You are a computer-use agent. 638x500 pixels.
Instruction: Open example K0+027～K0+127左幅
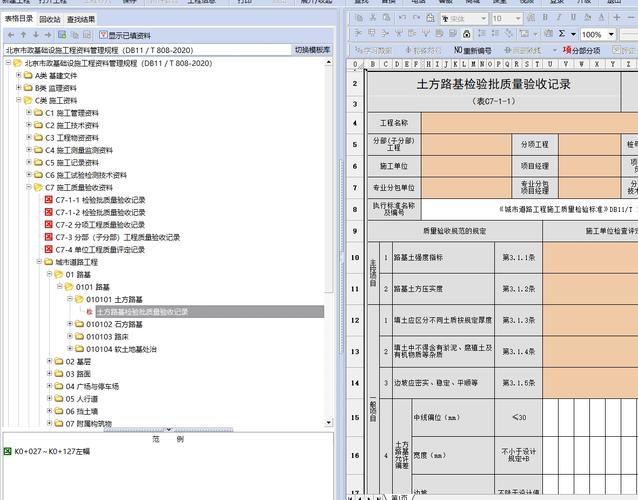click(x=52, y=451)
